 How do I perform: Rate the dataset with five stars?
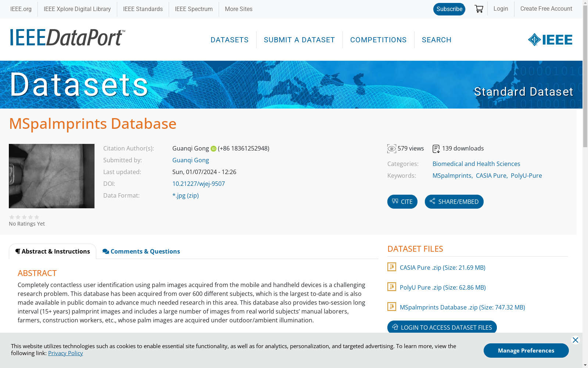[37, 217]
